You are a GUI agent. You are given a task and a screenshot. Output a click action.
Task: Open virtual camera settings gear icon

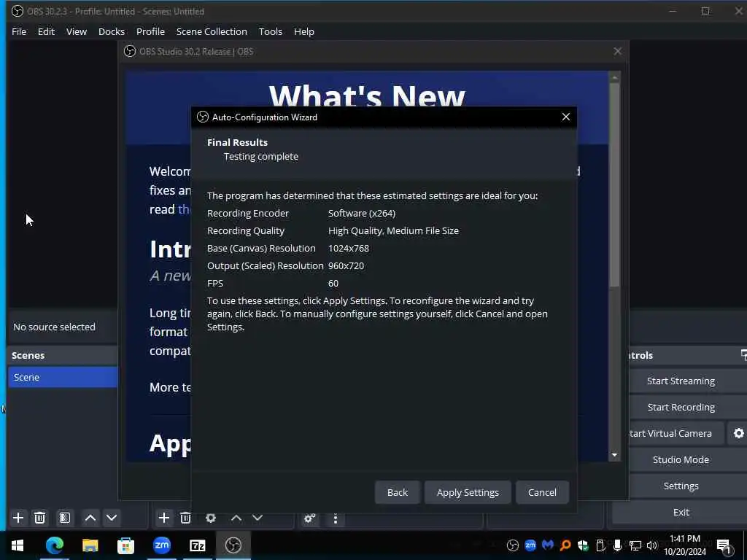[738, 433]
